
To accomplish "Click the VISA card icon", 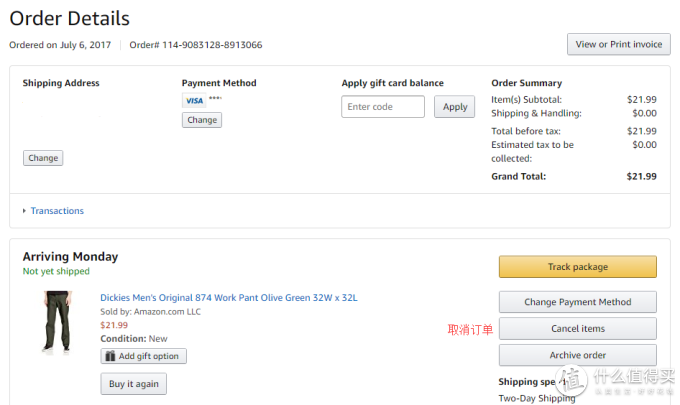I will coord(194,101).
